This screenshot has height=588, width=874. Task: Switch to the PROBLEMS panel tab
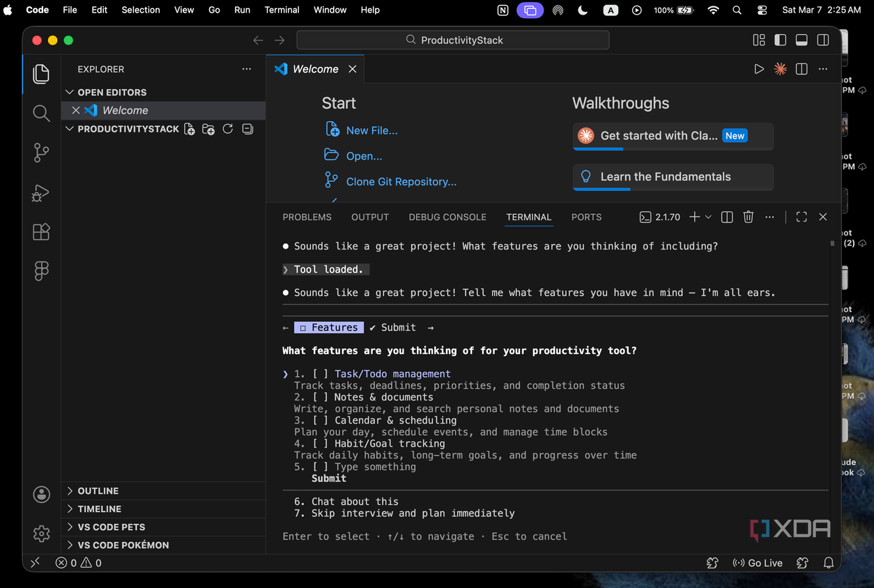307,217
